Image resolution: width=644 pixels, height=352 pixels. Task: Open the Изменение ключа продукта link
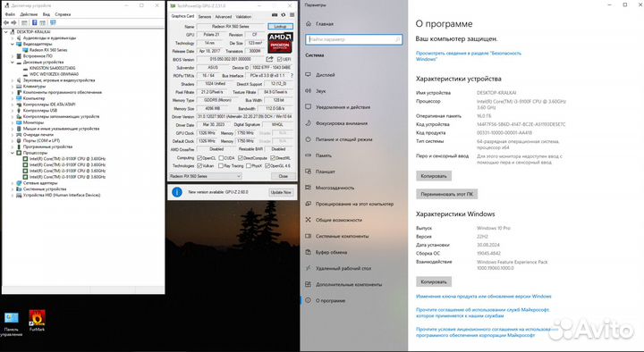pyautogui.click(x=483, y=297)
